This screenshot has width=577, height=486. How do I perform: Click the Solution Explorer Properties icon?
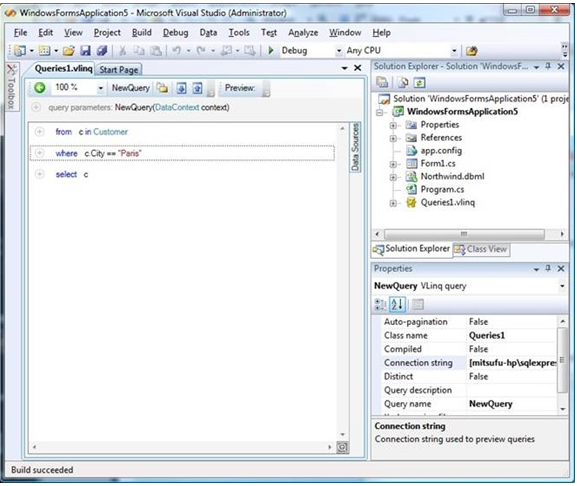[x=382, y=82]
